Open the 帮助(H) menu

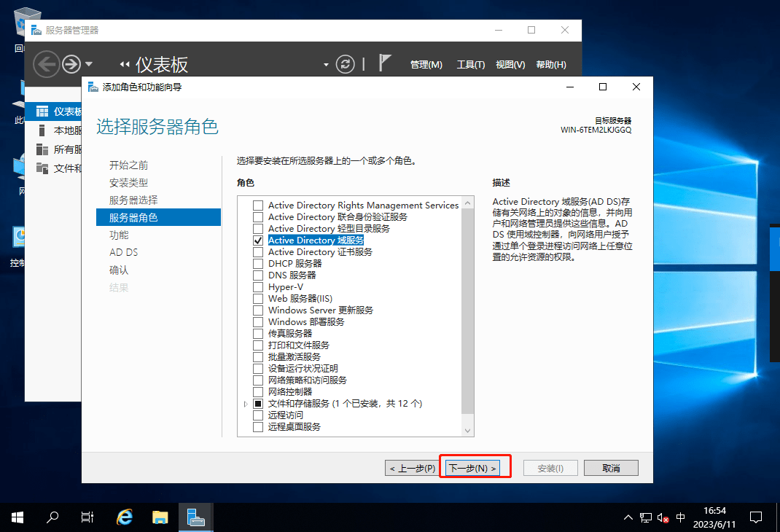pos(550,65)
